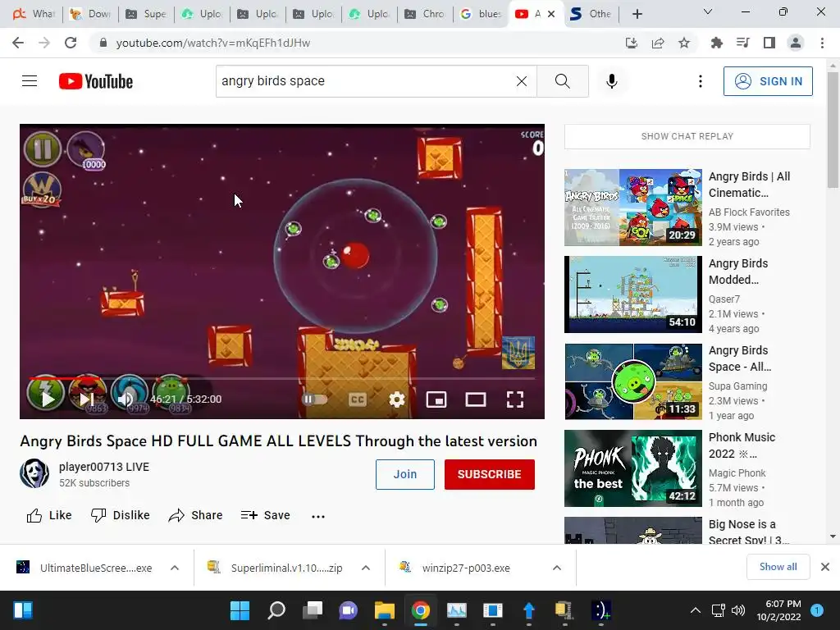This screenshot has width=840, height=630.
Task: Open video settings gear
Action: click(x=396, y=399)
